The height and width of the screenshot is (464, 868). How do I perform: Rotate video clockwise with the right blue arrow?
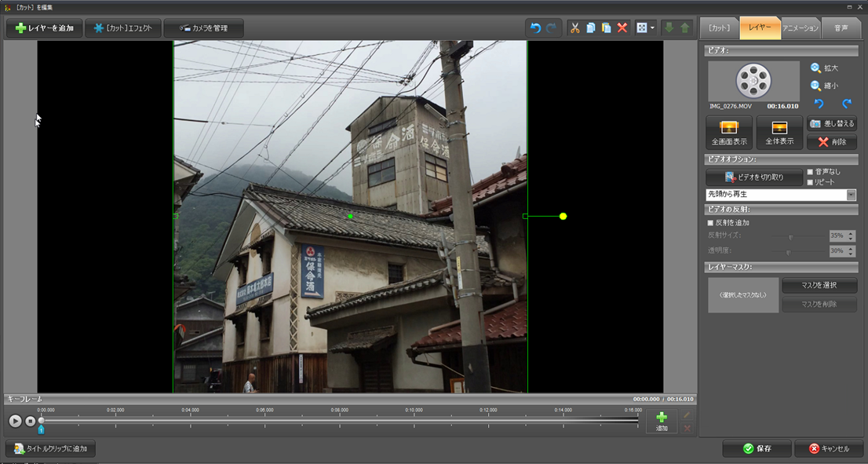click(x=847, y=104)
